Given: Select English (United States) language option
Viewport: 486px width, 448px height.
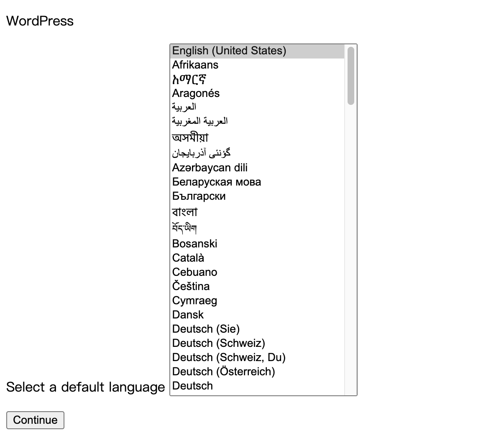Looking at the screenshot, I should point(229,51).
